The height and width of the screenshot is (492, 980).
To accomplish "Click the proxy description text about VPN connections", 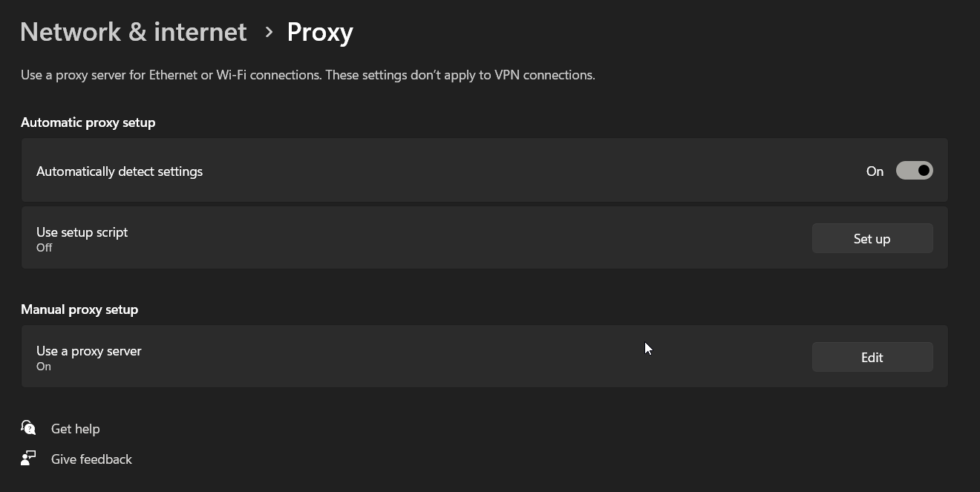I will click(x=307, y=75).
